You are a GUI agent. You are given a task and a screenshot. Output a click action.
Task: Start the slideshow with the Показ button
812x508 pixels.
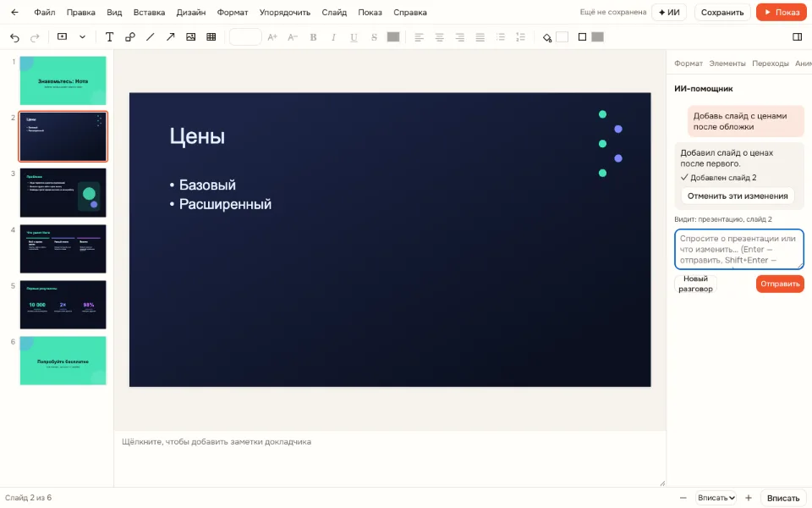(782, 13)
